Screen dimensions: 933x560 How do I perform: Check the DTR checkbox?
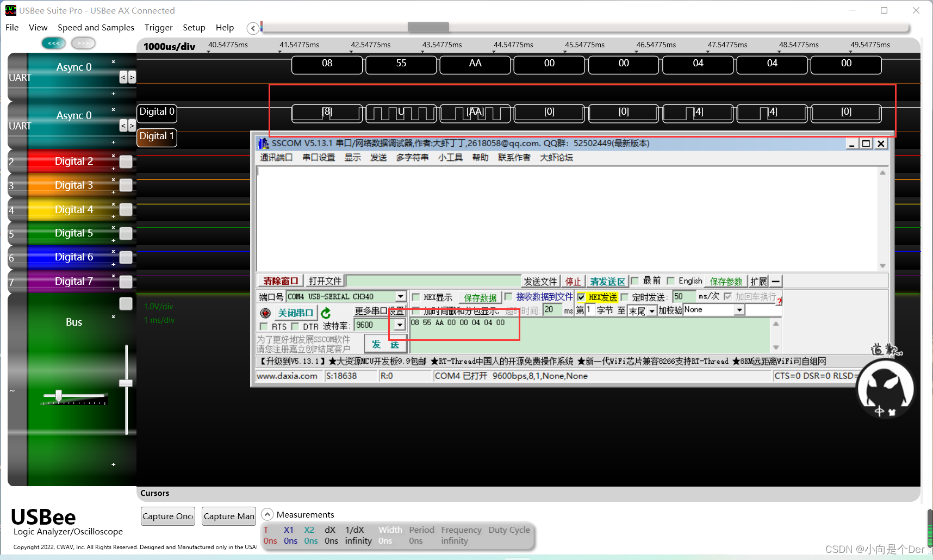[295, 326]
